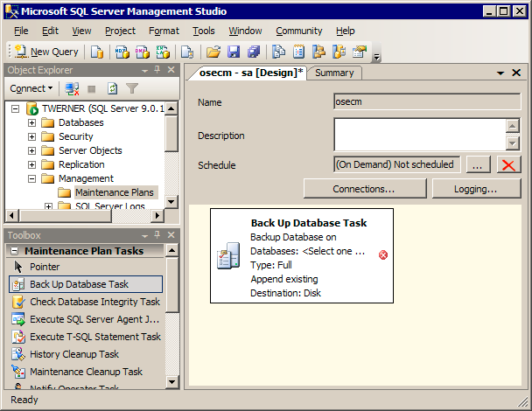This screenshot has width=532, height=411.
Task: Click the Connections... button
Action: point(363,188)
